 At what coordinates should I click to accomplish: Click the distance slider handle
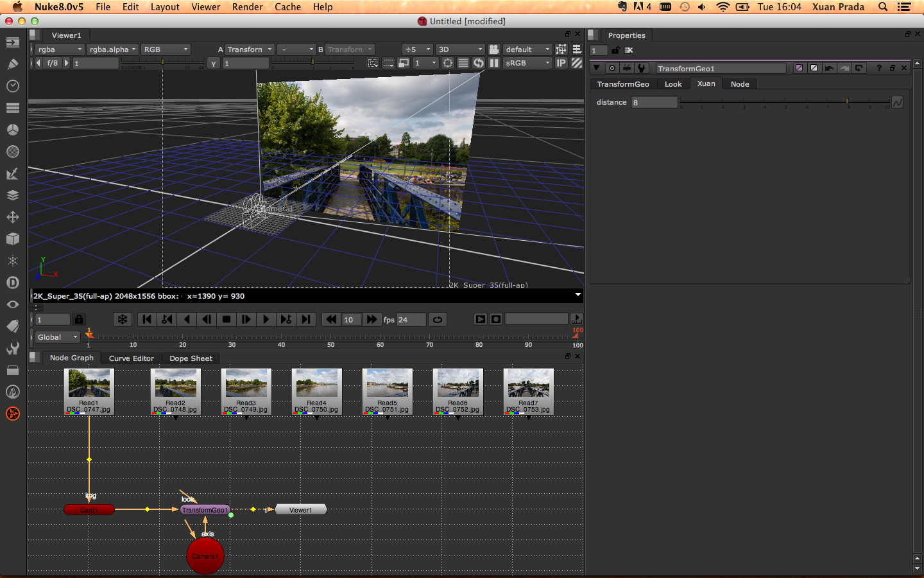click(848, 101)
